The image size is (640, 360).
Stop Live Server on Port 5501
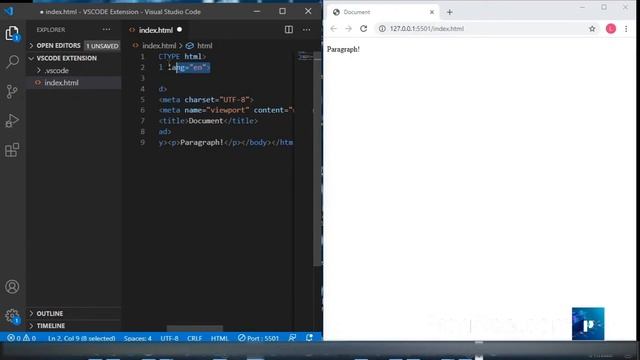[x=258, y=338]
